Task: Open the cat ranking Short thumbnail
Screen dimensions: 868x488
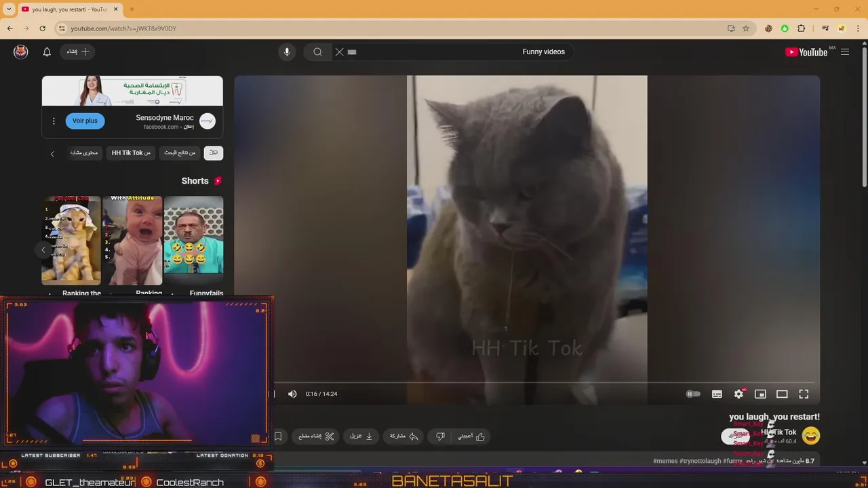Action: pos(71,241)
